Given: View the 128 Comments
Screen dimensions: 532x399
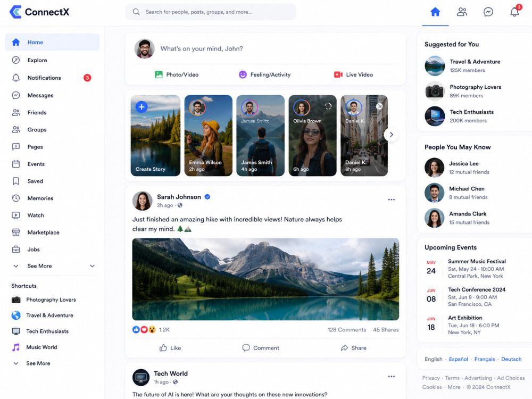Looking at the screenshot, I should (x=347, y=329).
